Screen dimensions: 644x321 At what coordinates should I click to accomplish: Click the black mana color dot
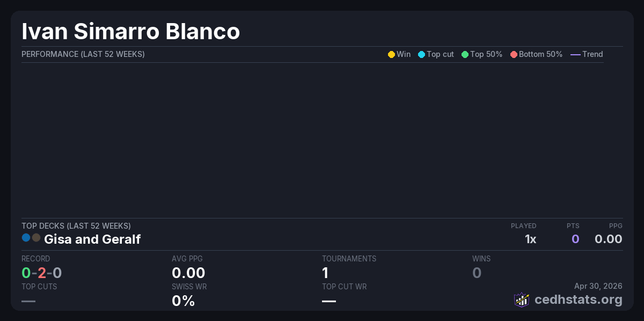click(x=36, y=237)
